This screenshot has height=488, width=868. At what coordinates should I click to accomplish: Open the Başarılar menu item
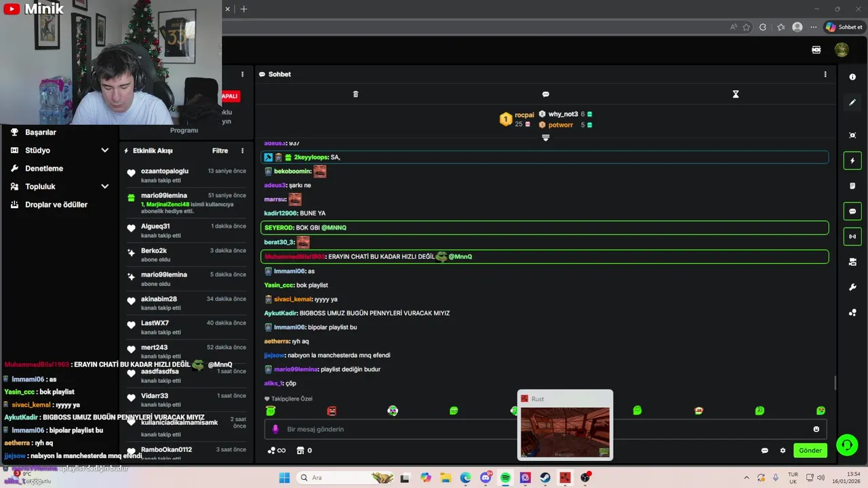pos(41,132)
